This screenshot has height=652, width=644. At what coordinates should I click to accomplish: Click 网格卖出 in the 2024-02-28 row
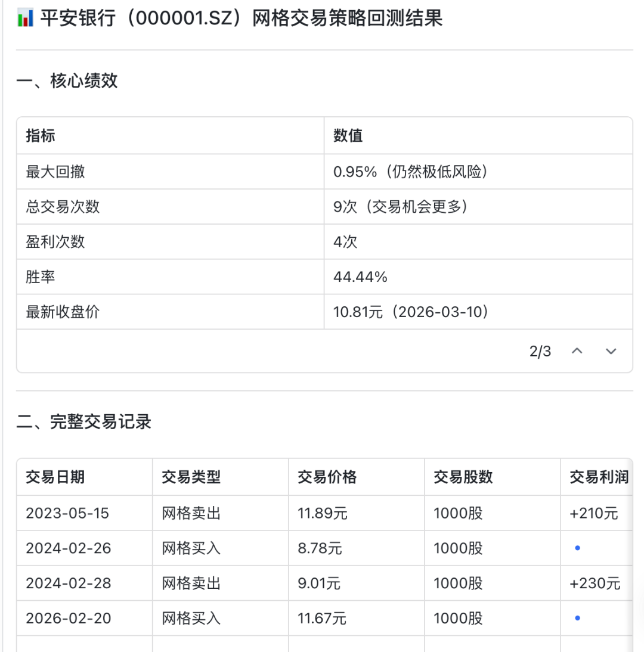tap(191, 583)
